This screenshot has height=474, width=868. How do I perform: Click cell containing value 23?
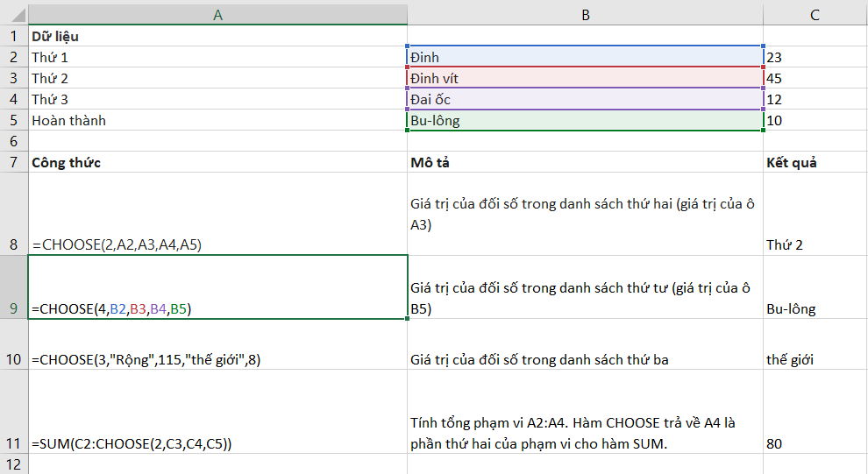point(815,57)
